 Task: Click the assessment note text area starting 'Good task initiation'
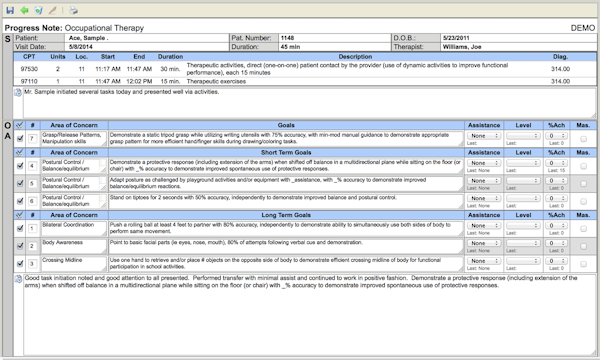point(310,315)
